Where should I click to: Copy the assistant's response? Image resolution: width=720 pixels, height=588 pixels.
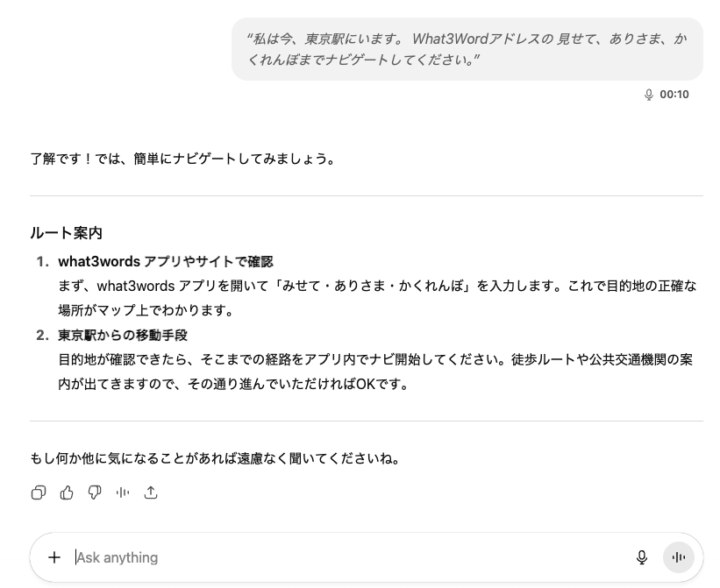tap(39, 492)
